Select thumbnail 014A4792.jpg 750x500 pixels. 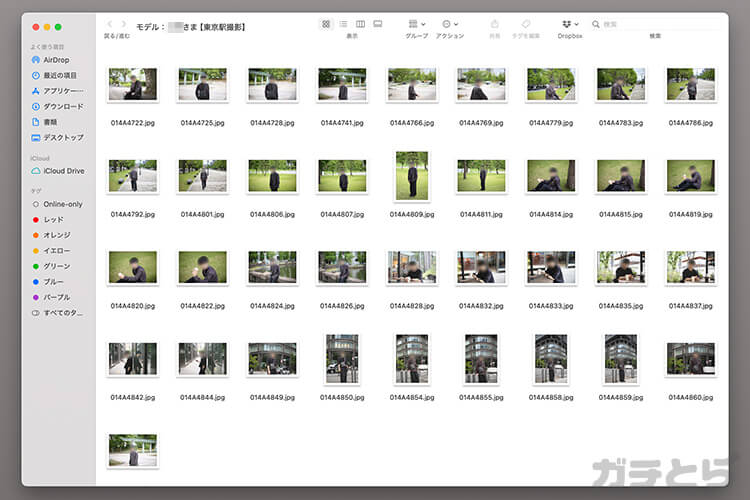tap(132, 176)
